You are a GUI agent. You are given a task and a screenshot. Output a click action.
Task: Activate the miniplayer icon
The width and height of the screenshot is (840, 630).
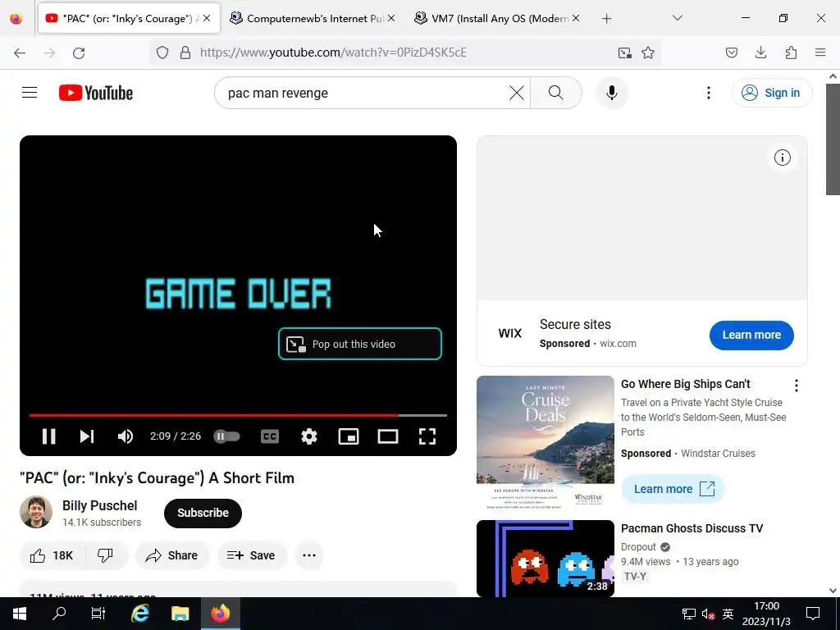pos(348,436)
